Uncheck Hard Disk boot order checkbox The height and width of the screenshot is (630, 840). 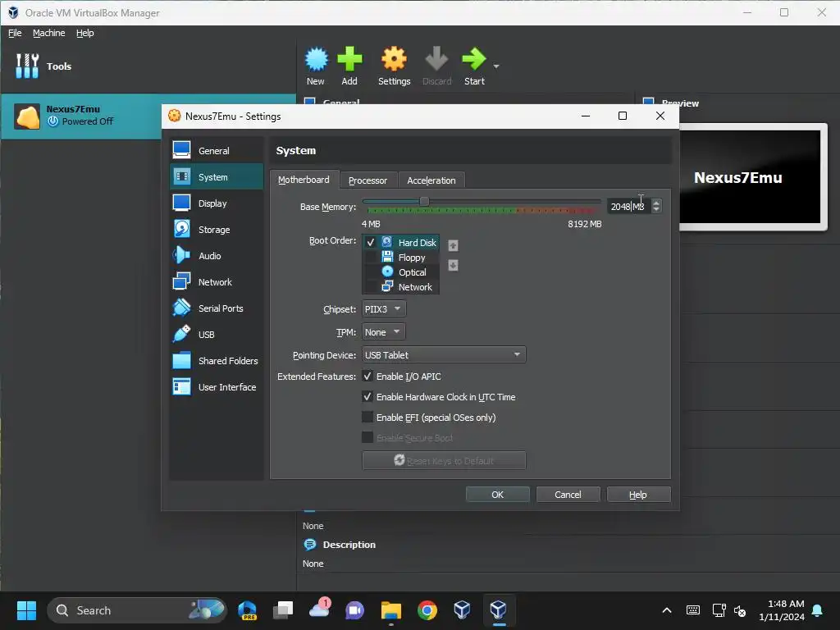[x=370, y=243]
